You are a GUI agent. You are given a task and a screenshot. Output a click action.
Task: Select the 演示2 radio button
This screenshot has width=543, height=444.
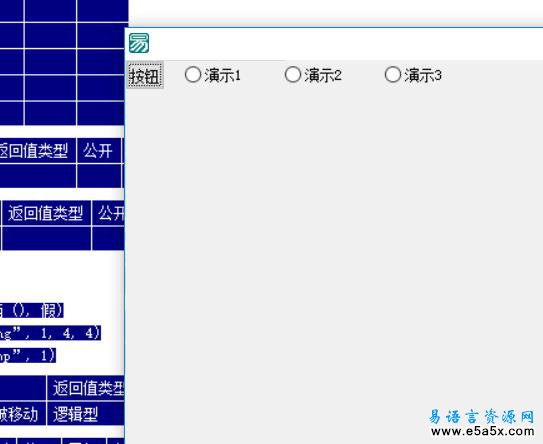(313, 75)
